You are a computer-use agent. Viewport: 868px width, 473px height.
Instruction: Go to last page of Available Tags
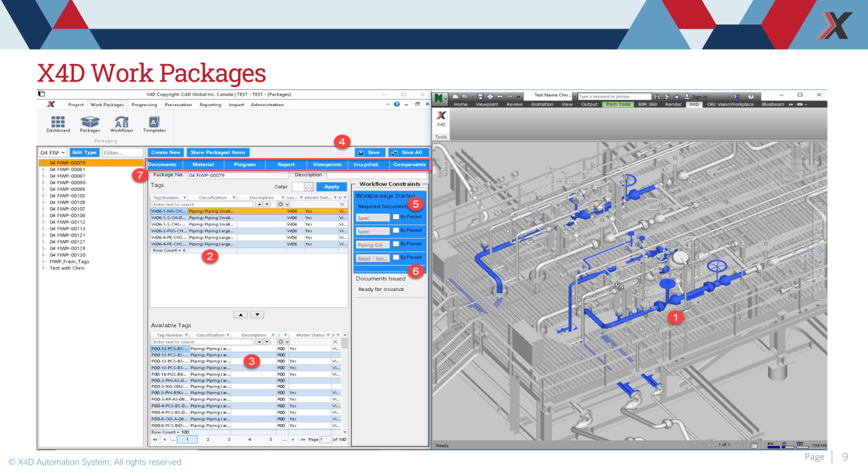[x=303, y=440]
